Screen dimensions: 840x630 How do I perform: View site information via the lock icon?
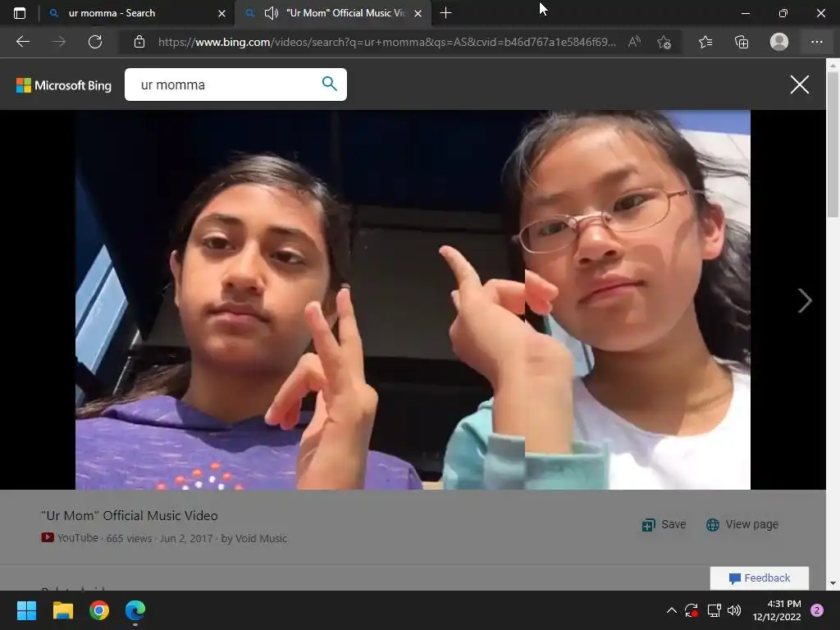pyautogui.click(x=139, y=42)
